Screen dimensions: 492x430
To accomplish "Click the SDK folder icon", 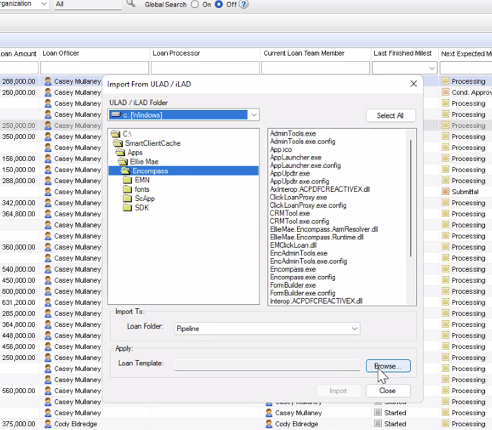I will 127,208.
